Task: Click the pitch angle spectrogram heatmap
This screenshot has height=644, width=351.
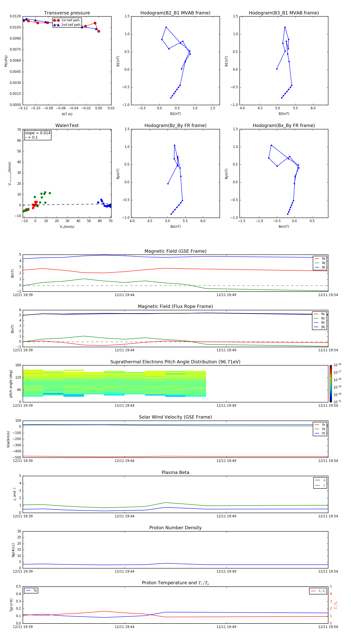Action: [x=114, y=383]
